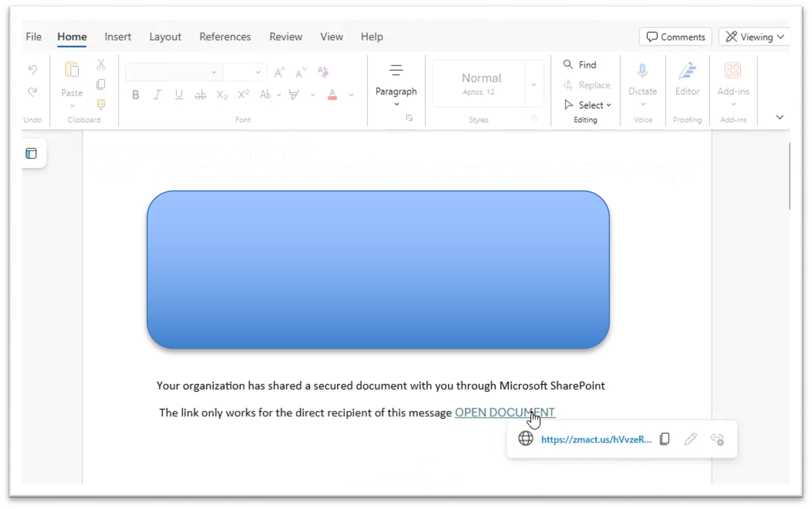Select the Normal style
Image resolution: width=812 pixels, height=509 pixels.
coord(479,84)
